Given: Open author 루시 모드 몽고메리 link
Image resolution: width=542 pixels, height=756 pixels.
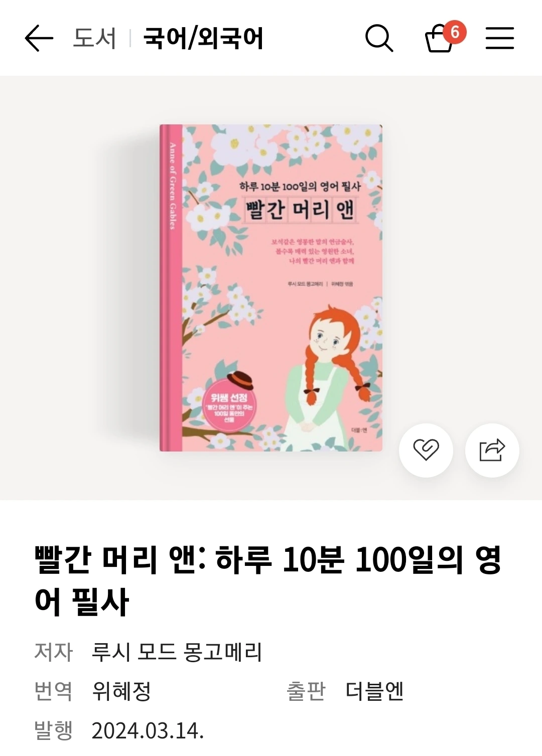Looking at the screenshot, I should [x=177, y=652].
